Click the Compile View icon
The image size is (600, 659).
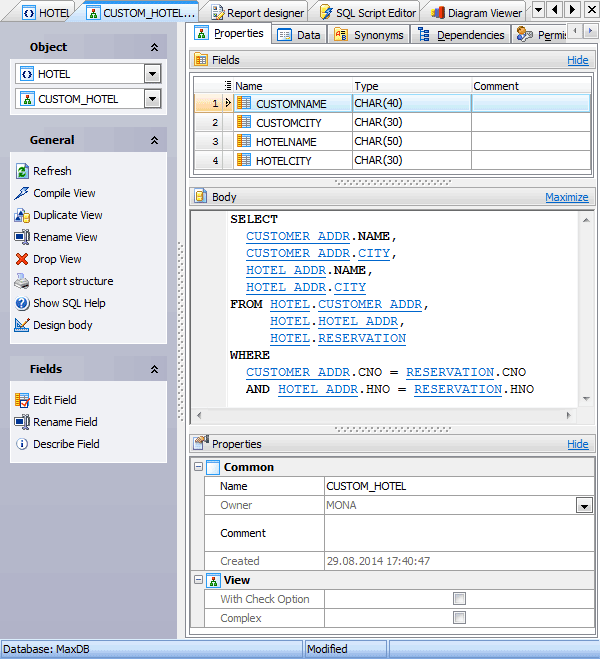(22, 193)
